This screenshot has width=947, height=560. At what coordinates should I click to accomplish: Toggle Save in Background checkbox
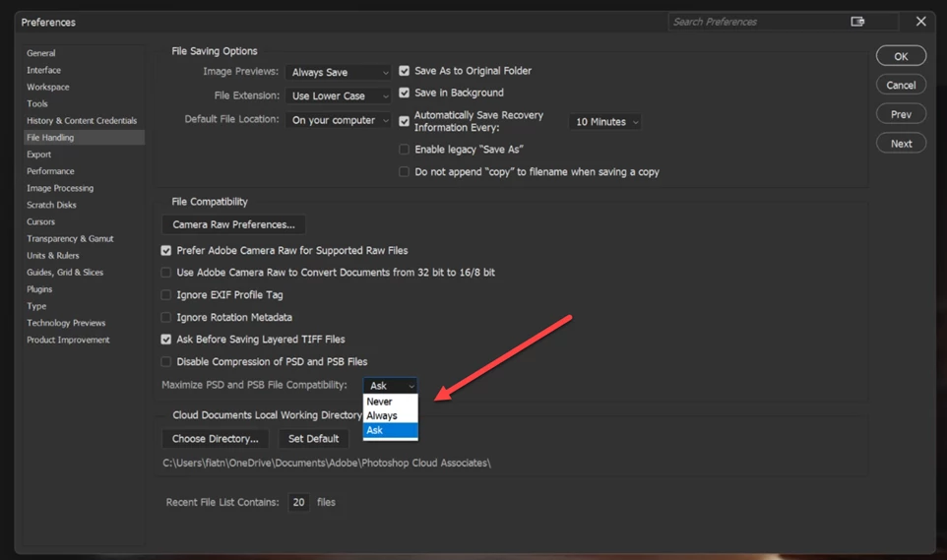(x=404, y=93)
